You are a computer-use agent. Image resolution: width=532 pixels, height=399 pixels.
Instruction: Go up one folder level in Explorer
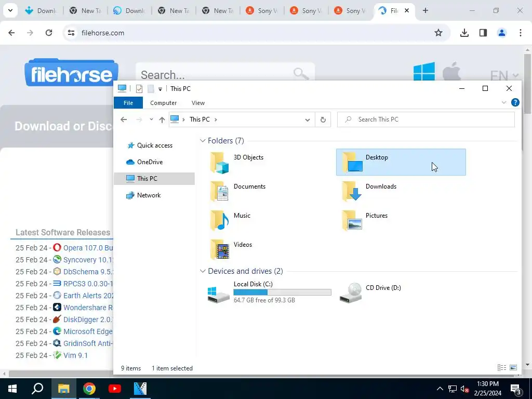click(162, 119)
